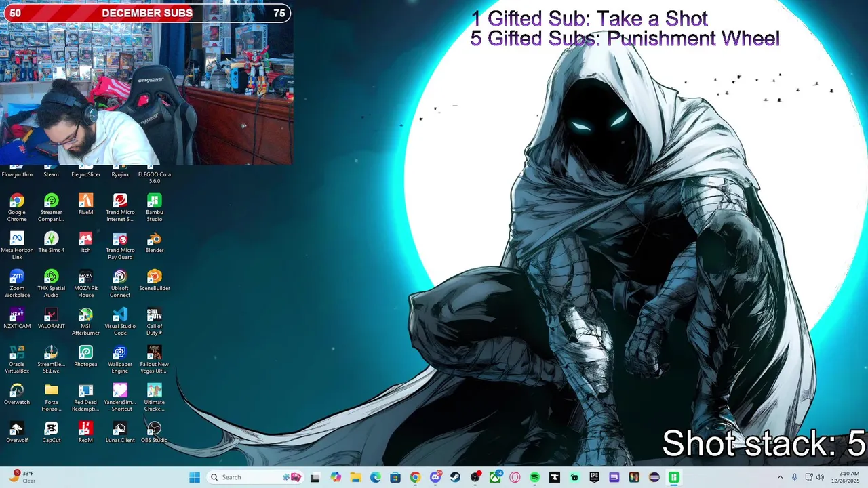Select the Call of Duty desktop icon
The image size is (868, 488).
click(x=155, y=322)
